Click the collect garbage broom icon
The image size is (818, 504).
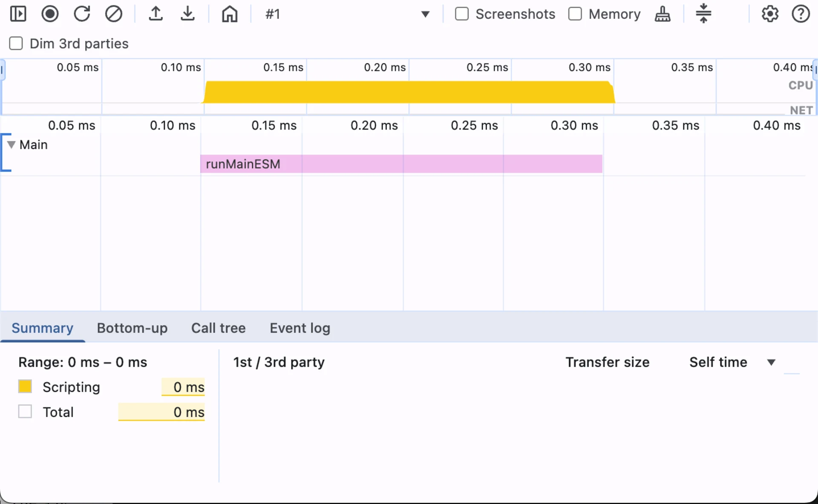[x=662, y=14]
